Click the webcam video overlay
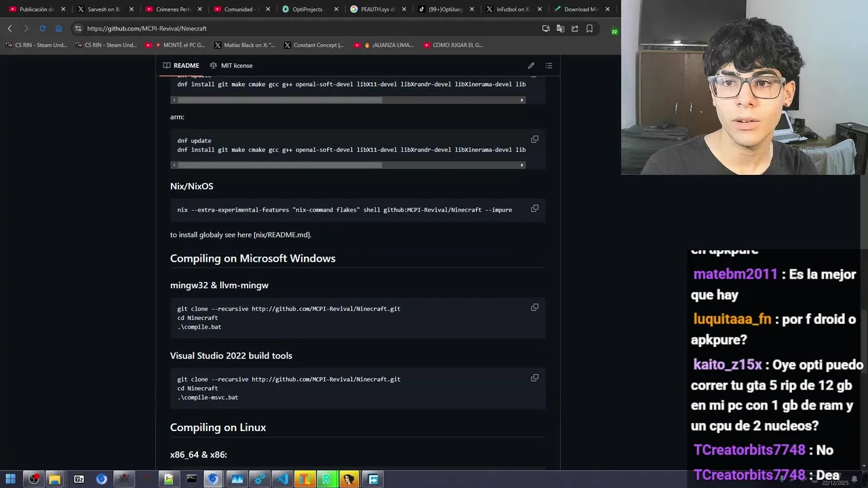 (745, 87)
